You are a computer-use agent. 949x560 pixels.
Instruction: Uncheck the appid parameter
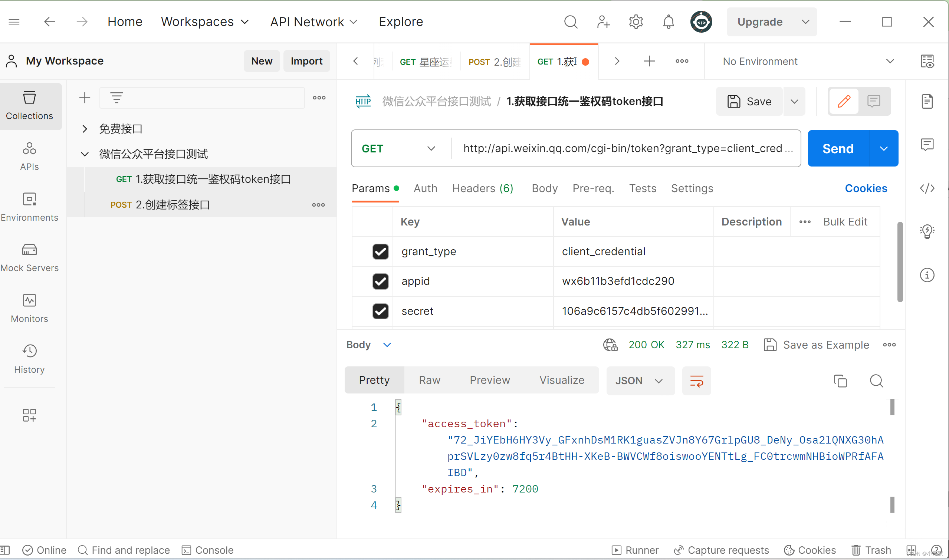[x=380, y=281]
